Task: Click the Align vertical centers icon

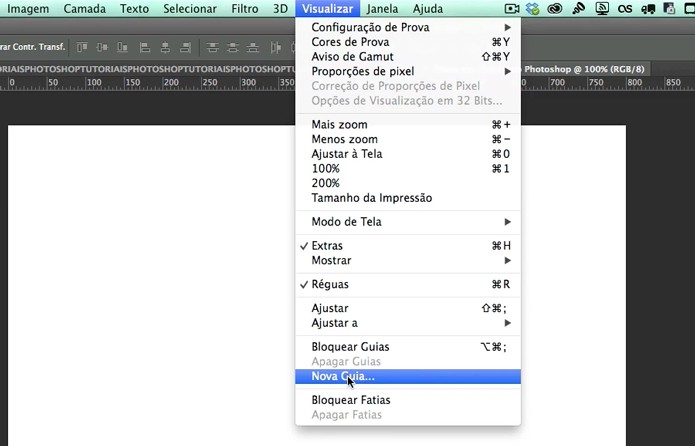Action: (x=102, y=47)
